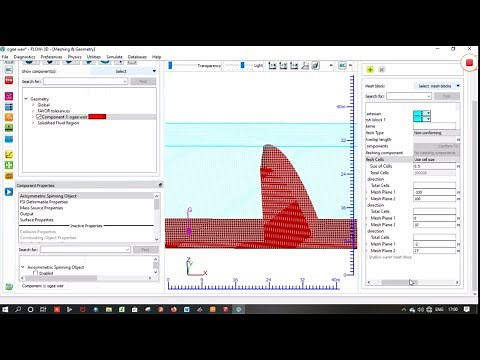Open the Physics menu
The width and height of the screenshot is (480, 360).
click(x=74, y=57)
